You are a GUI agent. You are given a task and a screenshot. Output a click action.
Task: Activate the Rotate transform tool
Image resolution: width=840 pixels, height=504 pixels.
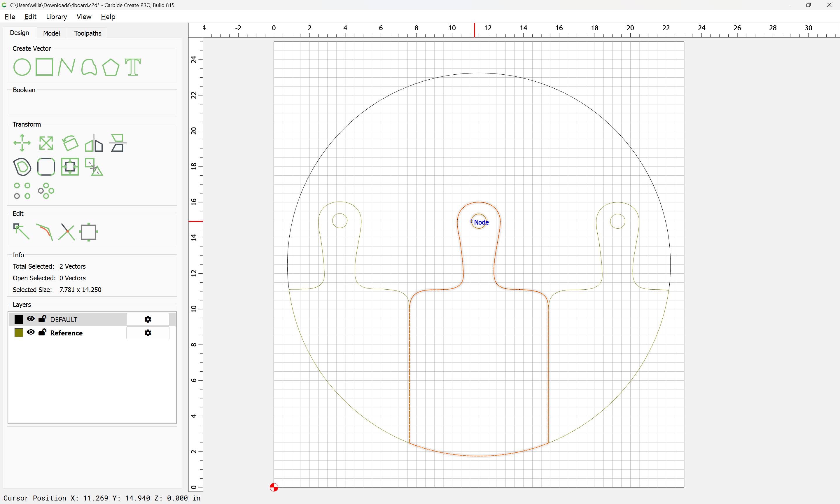pyautogui.click(x=70, y=143)
